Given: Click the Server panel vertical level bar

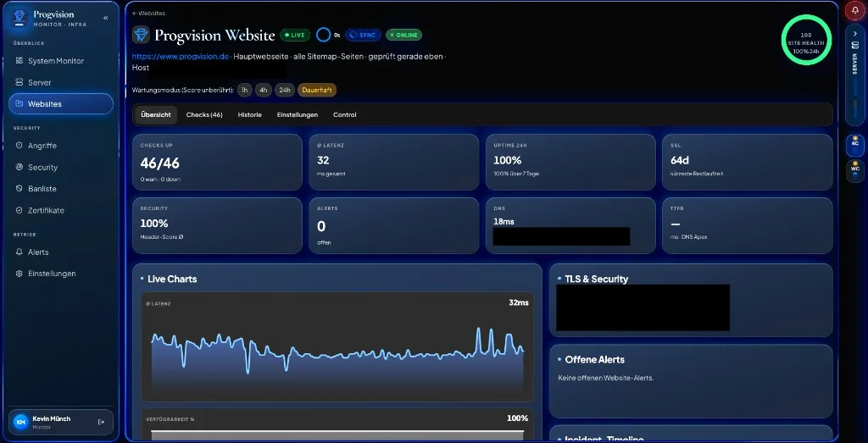Looking at the screenshot, I should click(x=855, y=97).
